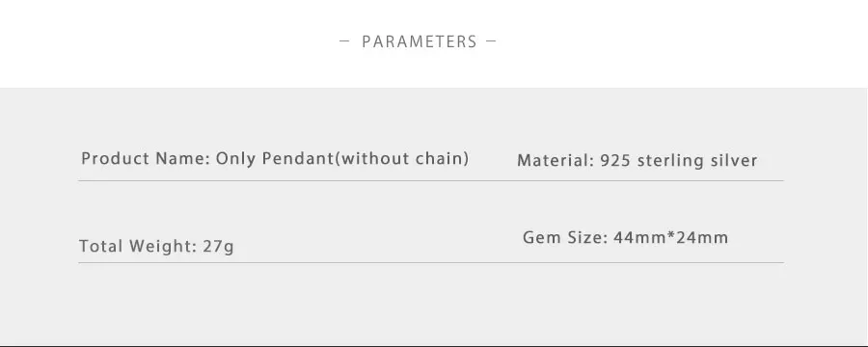Click the Gem Size: 44mm*24mm text

coord(626,237)
